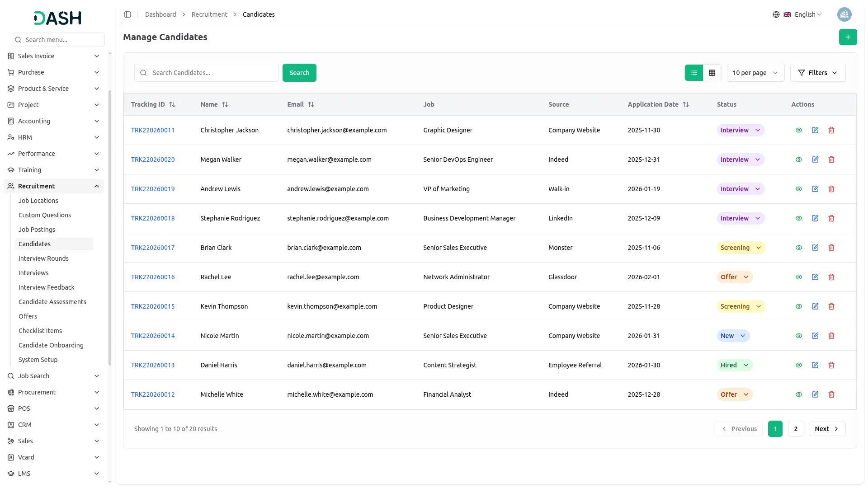The width and height of the screenshot is (868, 488).
Task: Delete Michelle White's candidate record
Action: pos(831,394)
